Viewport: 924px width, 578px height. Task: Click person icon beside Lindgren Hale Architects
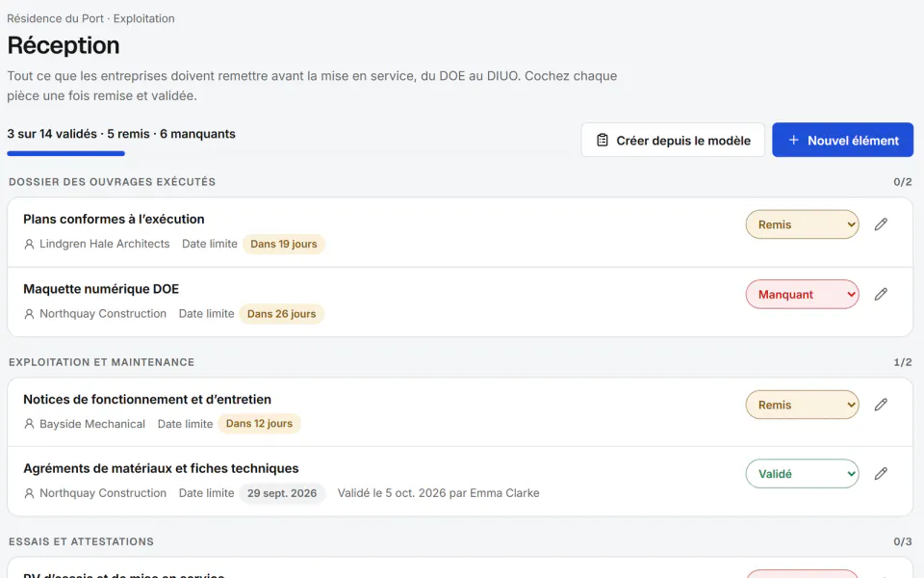click(x=29, y=244)
